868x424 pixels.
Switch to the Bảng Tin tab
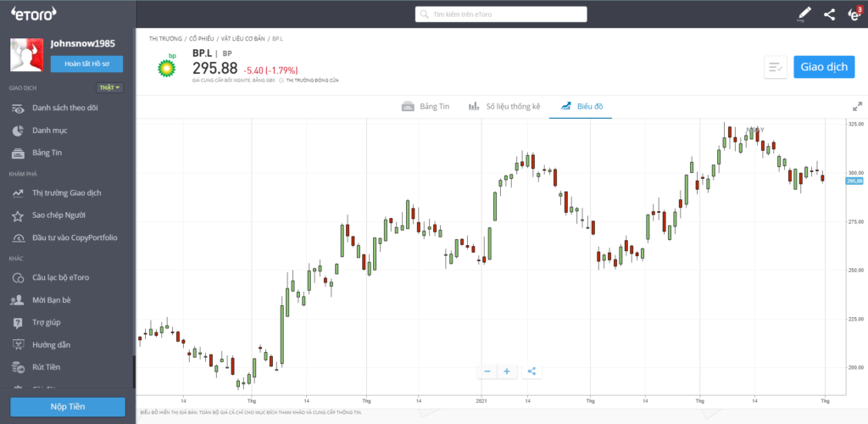[x=426, y=106]
